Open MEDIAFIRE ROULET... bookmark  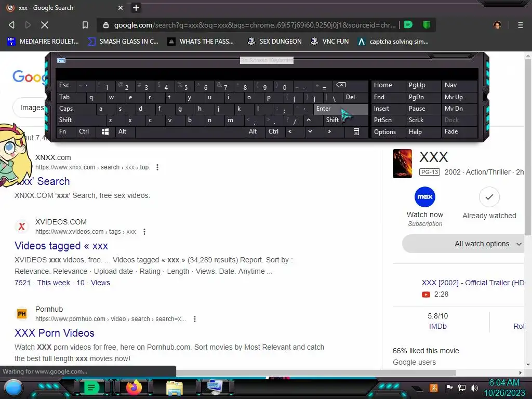point(43,42)
